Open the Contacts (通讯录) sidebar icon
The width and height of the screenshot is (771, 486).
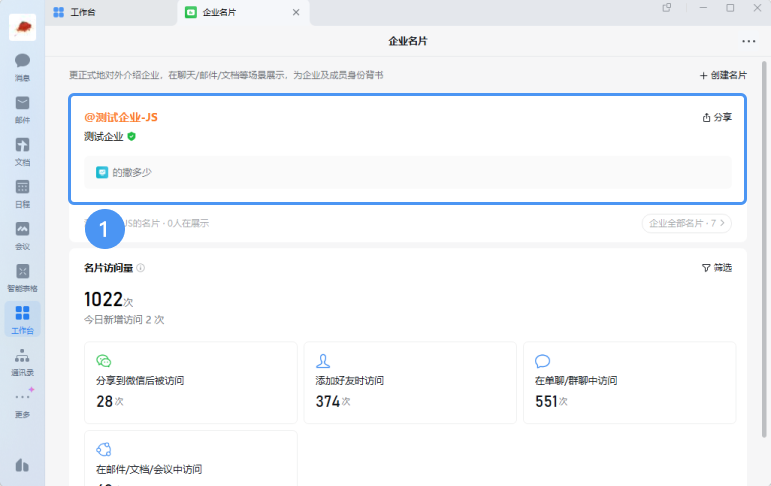click(x=22, y=362)
